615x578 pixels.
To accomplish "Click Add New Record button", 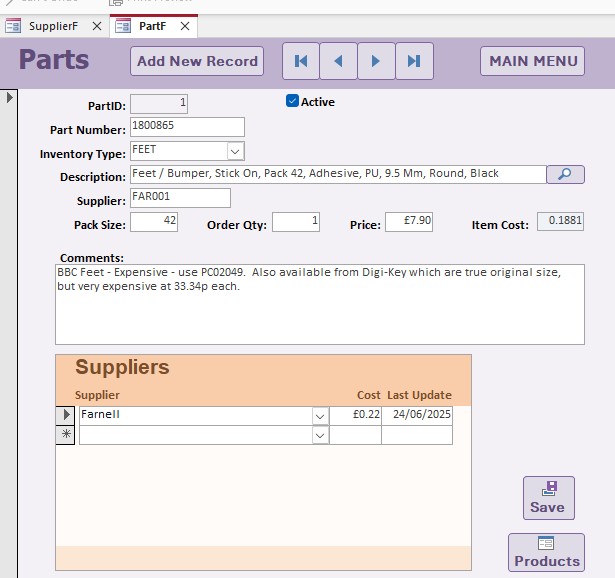I will pyautogui.click(x=197, y=61).
